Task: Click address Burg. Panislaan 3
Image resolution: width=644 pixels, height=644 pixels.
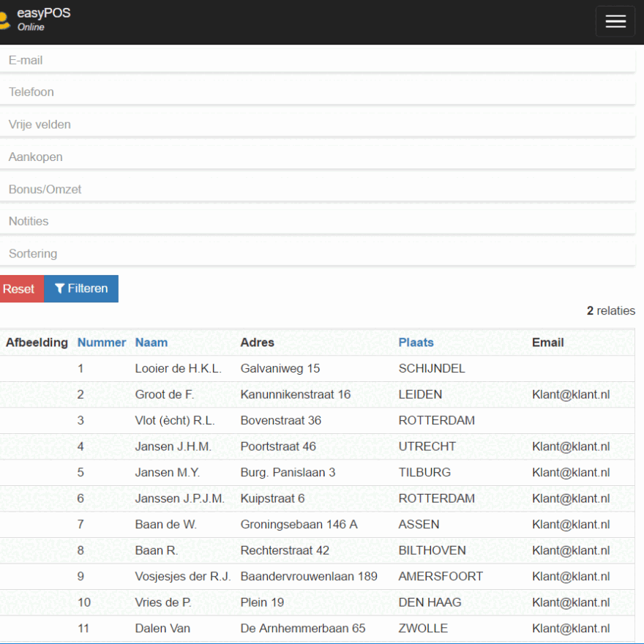Action: 288,472
